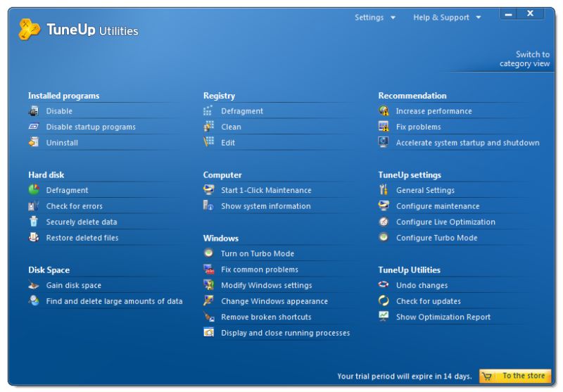Open Show system information link

pyautogui.click(x=266, y=206)
